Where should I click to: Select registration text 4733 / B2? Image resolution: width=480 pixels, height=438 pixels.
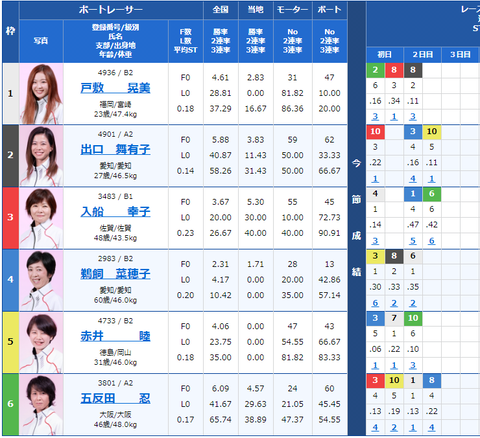(115, 321)
